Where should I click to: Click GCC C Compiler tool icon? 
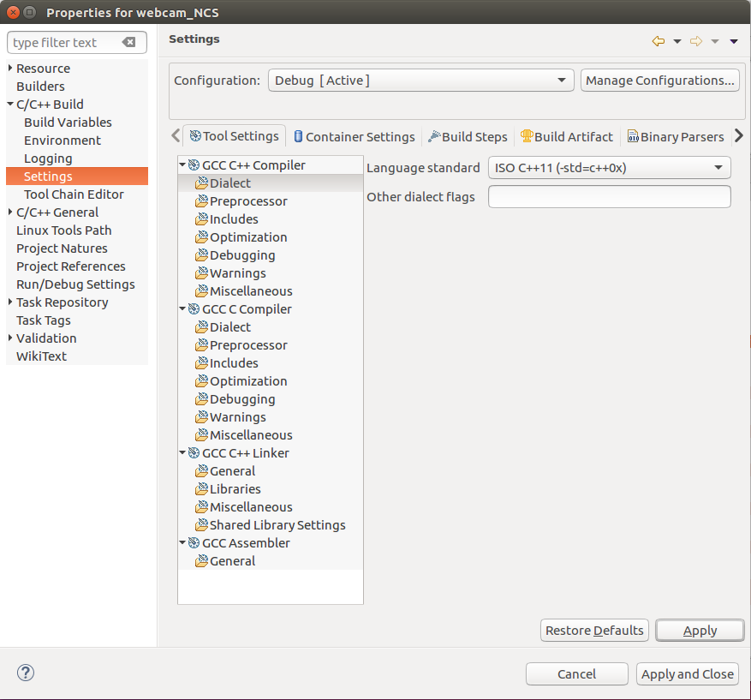click(194, 309)
